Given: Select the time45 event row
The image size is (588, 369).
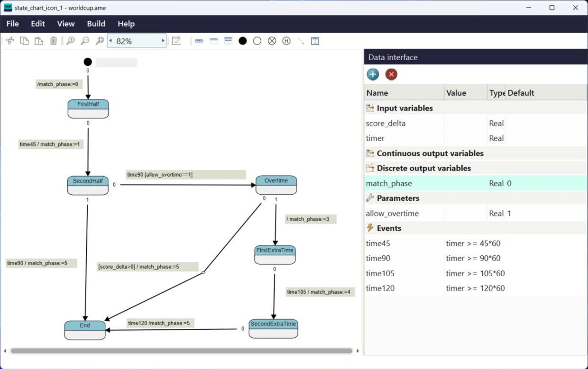Looking at the screenshot, I should coord(476,243).
